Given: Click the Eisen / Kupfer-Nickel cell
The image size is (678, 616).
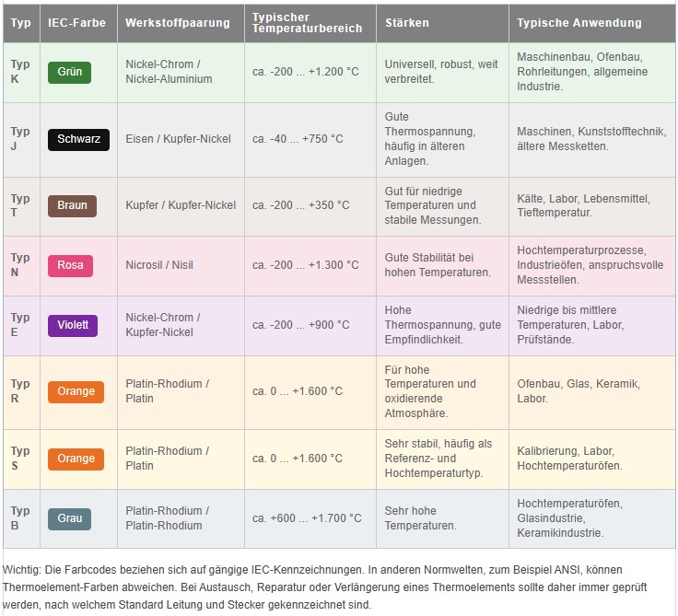Looking at the screenshot, I should pos(178,139).
